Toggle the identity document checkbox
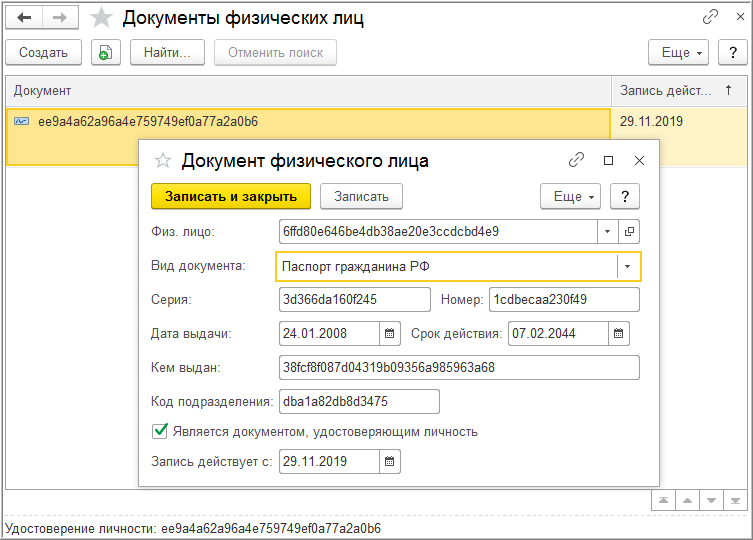The width and height of the screenshot is (753, 540). point(159,432)
